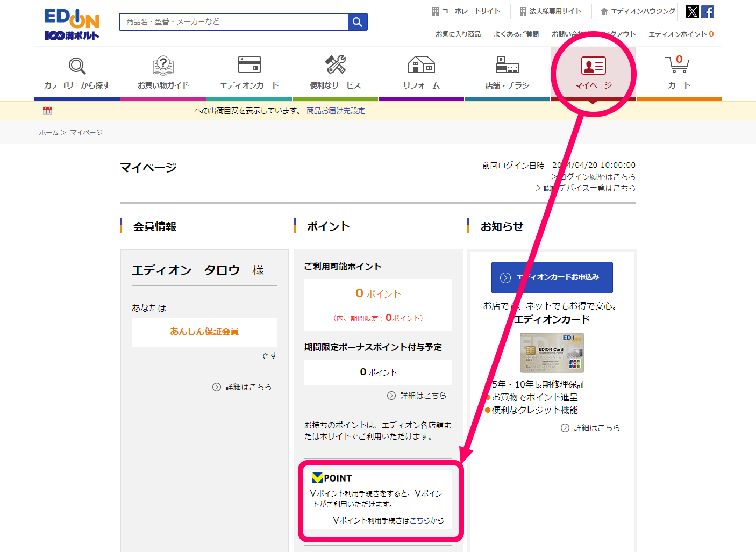
Task: Click the 期間限定ボーナスポイント 0 ポイント value
Action: coord(378,372)
